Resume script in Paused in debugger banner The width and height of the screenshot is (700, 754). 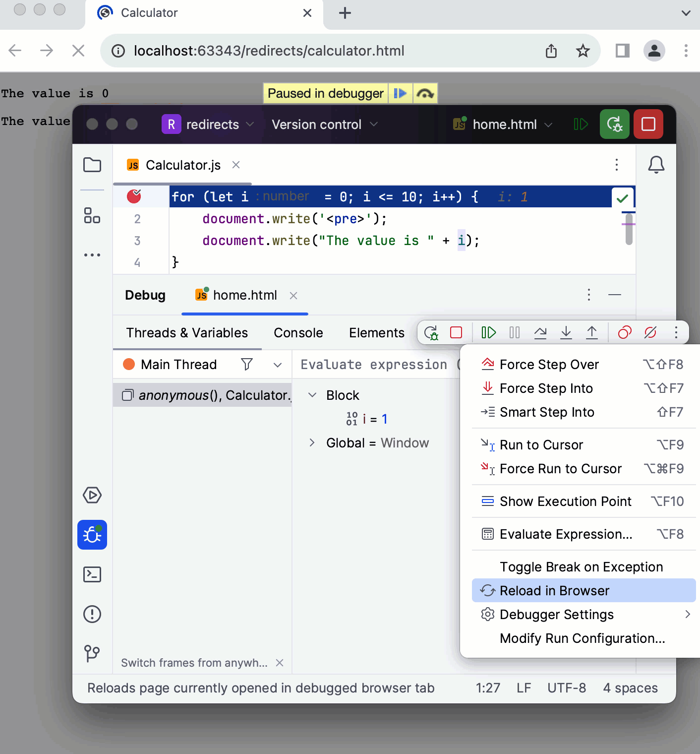[400, 93]
